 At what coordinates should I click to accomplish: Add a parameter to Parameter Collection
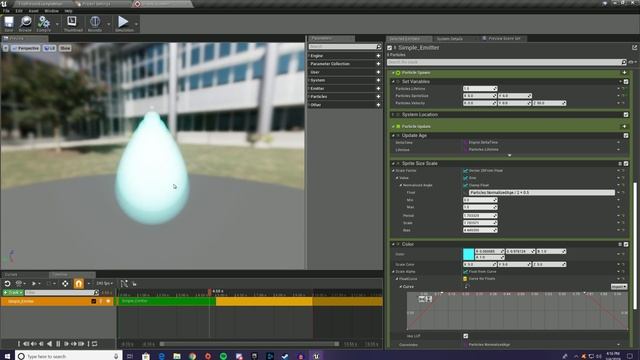[378, 64]
